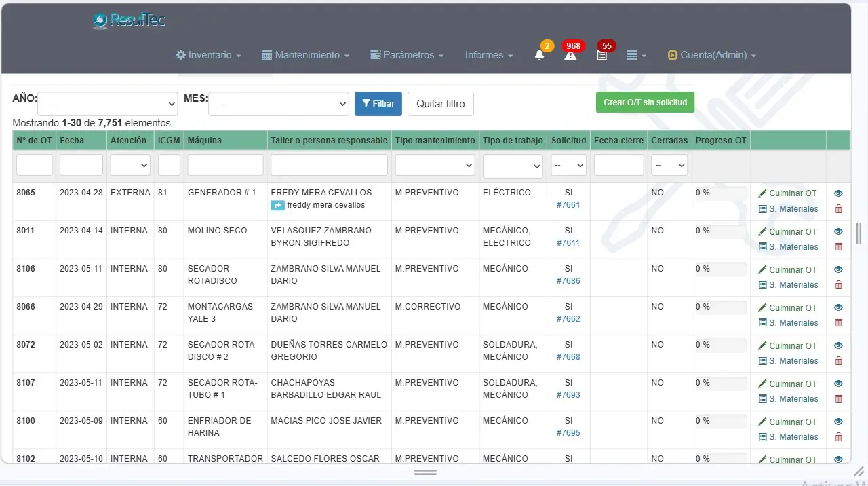Click the progress bar for order 8100
This screenshot has width=868, height=486.
coord(721,422)
